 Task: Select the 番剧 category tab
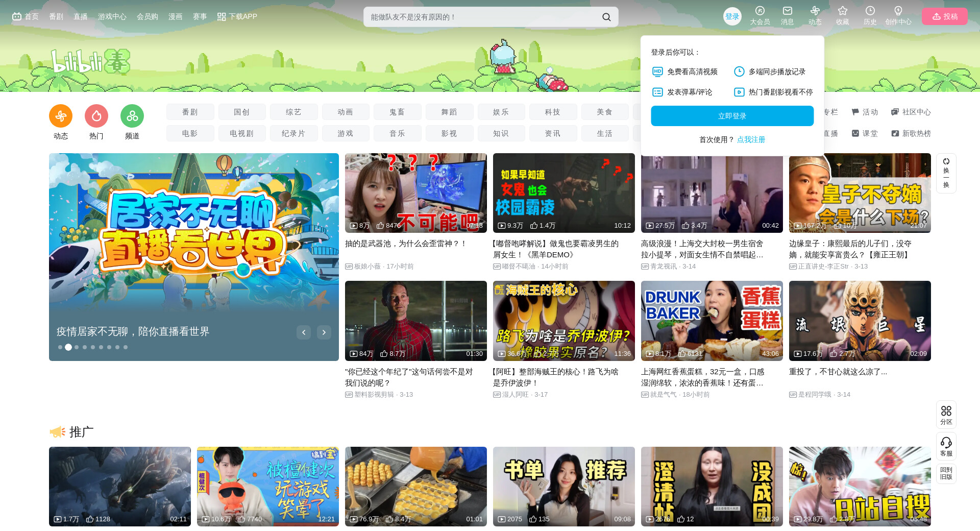click(190, 112)
